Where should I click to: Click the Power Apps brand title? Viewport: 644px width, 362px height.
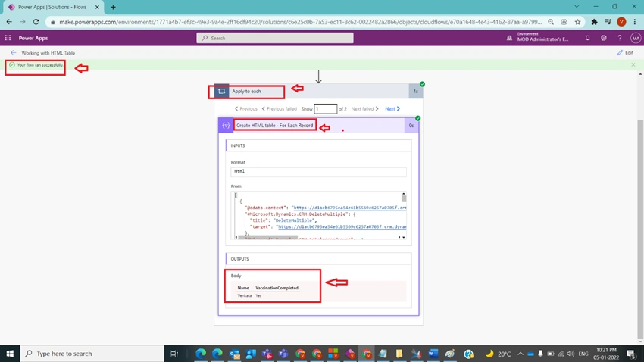click(x=33, y=38)
